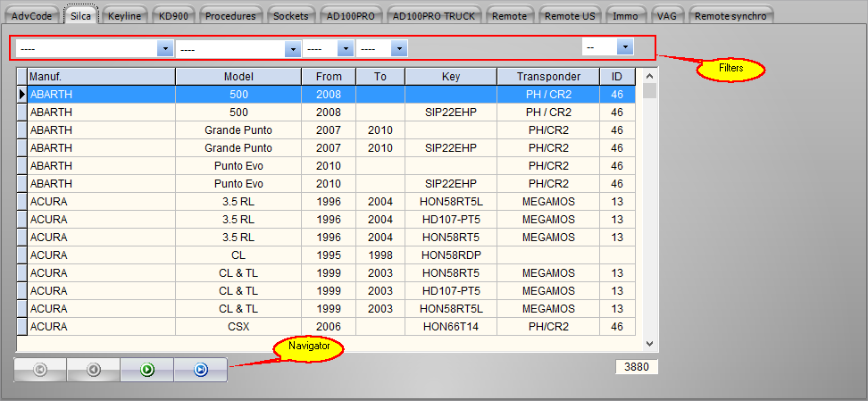Viewport: 868px width, 401px height.
Task: Click the green next record button
Action: pyautogui.click(x=146, y=370)
